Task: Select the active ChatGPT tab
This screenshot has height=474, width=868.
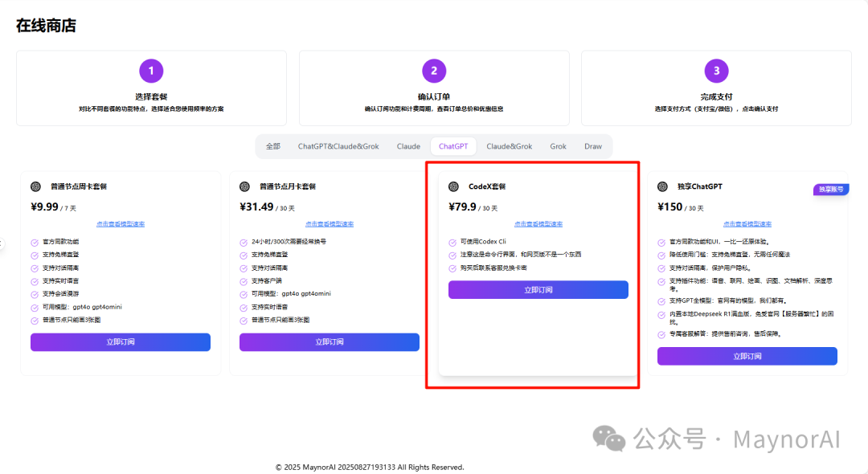Action: pyautogui.click(x=453, y=146)
